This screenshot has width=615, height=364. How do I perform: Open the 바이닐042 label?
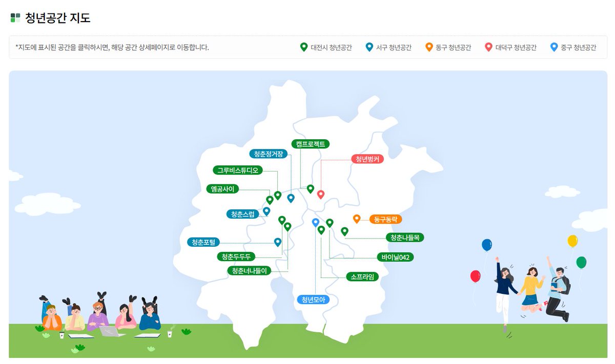[395, 257]
